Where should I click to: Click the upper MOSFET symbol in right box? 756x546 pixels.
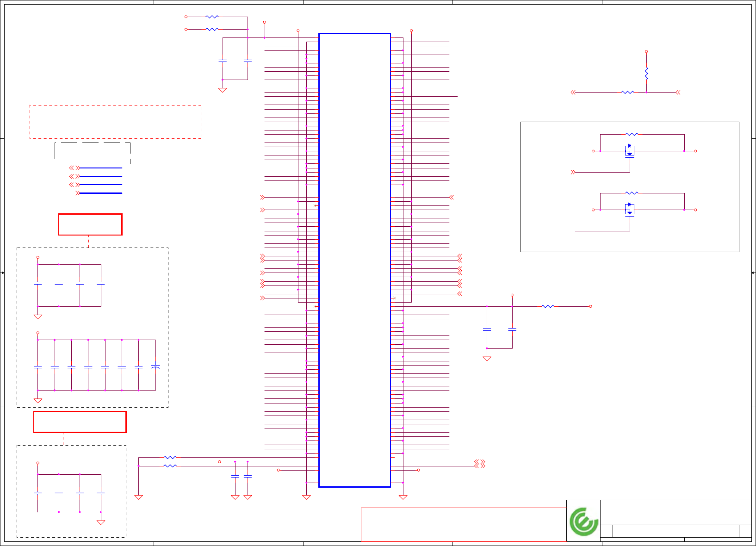630,151
